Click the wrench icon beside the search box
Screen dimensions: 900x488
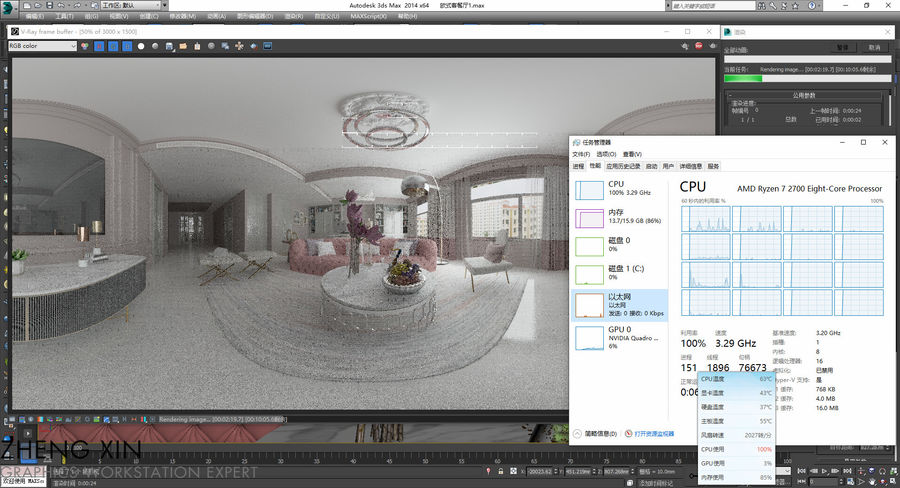coord(773,6)
